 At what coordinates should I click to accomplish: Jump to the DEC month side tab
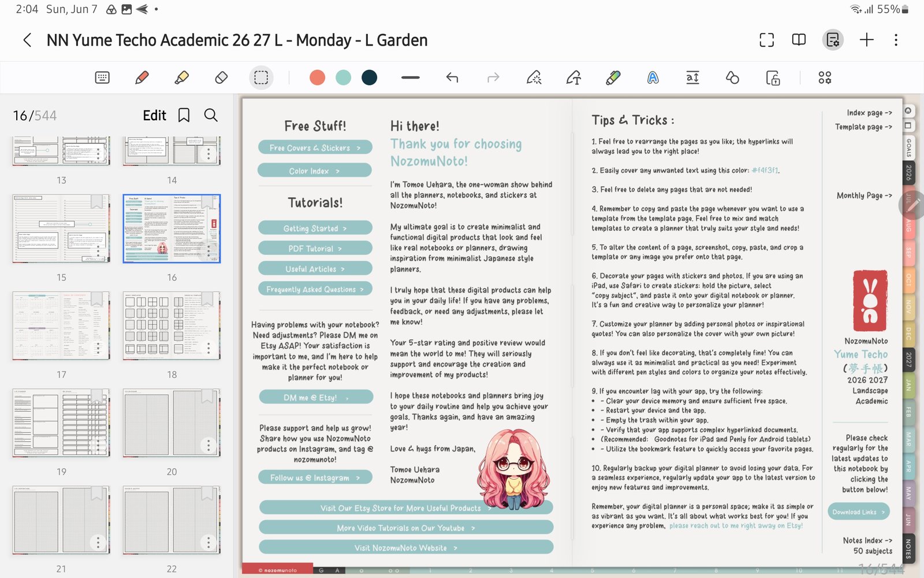pos(909,334)
